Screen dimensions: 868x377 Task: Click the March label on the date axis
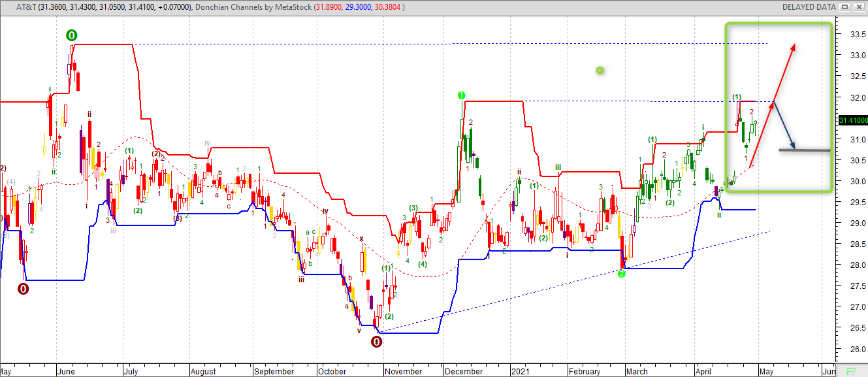point(637,371)
